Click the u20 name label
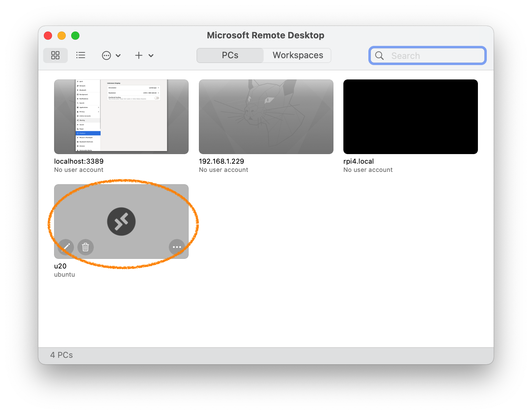 tap(60, 266)
